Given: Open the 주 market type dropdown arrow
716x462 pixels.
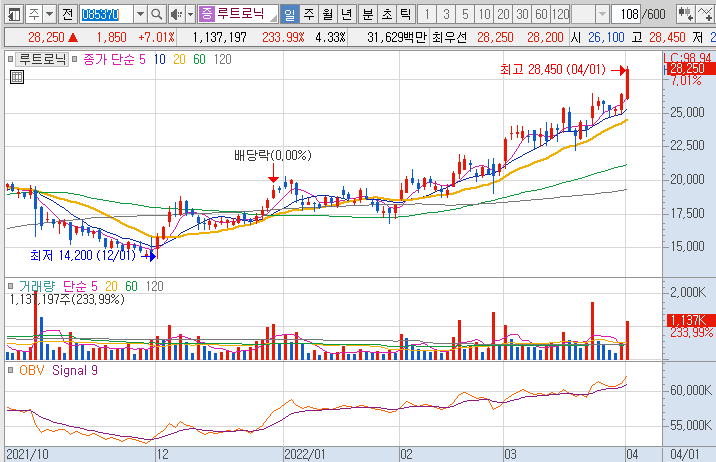Looking at the screenshot, I should tap(49, 15).
